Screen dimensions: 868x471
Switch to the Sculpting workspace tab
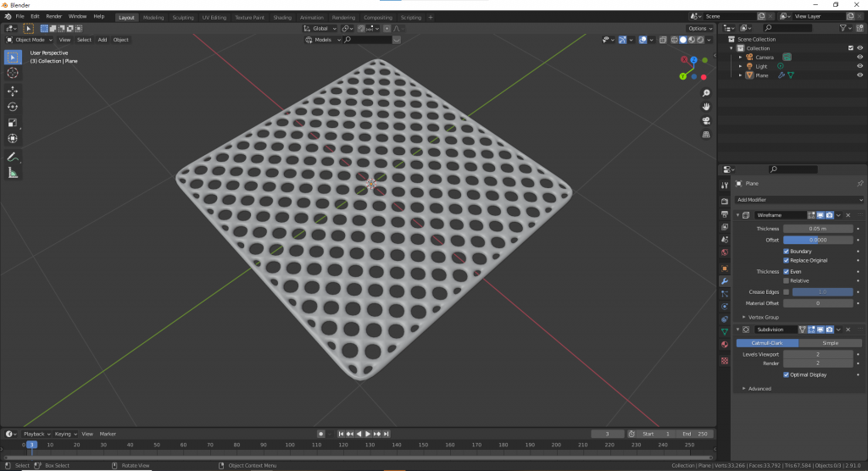click(182, 17)
